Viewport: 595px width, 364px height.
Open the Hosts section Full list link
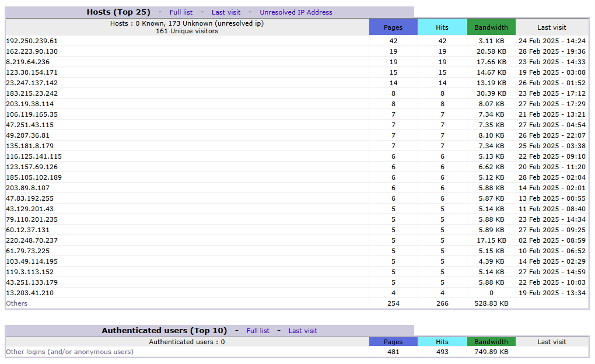pyautogui.click(x=181, y=12)
